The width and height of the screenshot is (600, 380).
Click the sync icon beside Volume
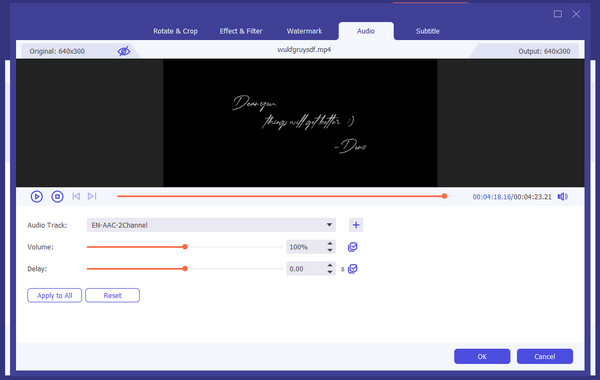352,247
